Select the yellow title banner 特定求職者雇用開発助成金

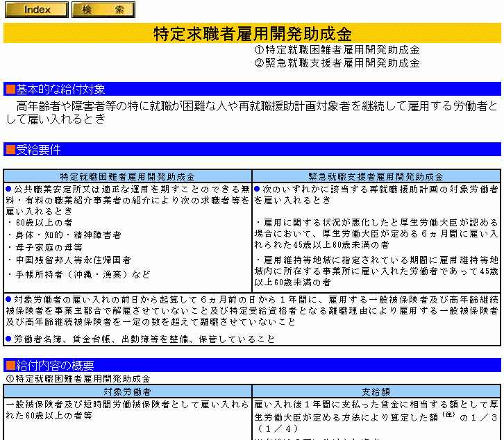tap(252, 33)
